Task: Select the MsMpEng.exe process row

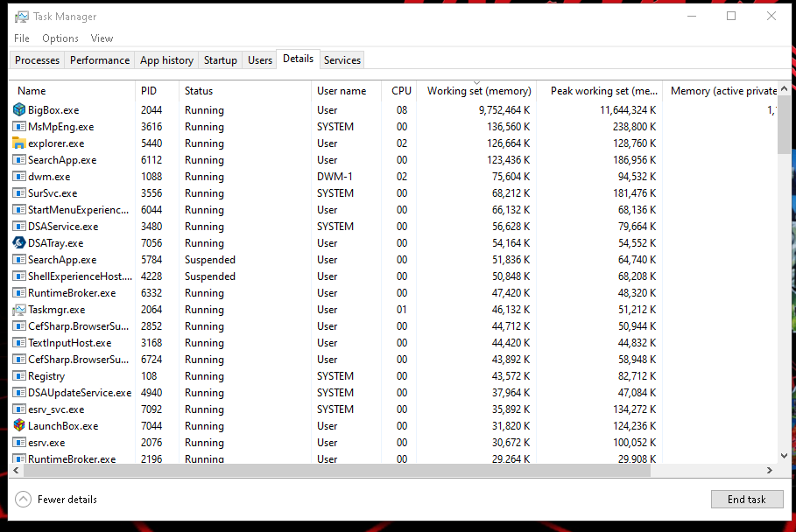Action: (x=393, y=126)
